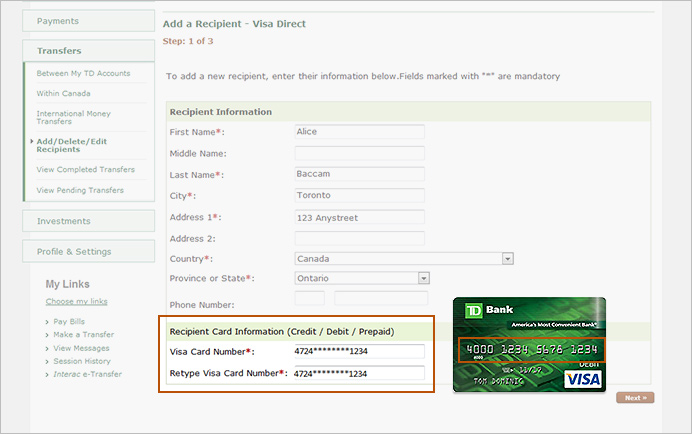Click the TD Bank Visa card image
Image resolution: width=692 pixels, height=434 pixels.
530,344
